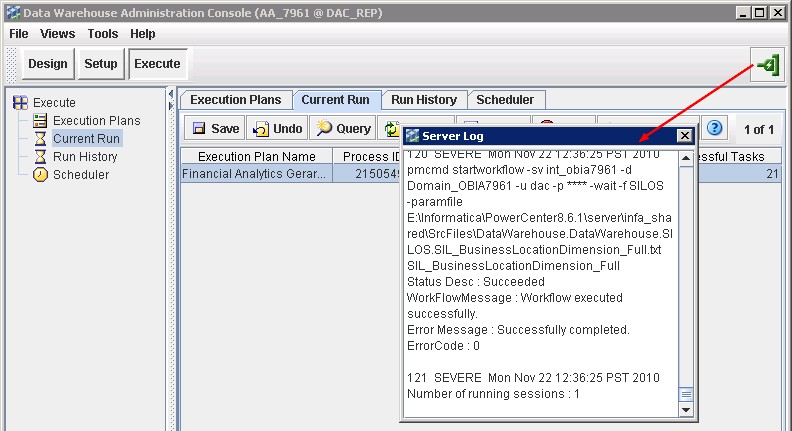Click the Execute root node icon
The width and height of the screenshot is (792, 431).
(x=20, y=103)
